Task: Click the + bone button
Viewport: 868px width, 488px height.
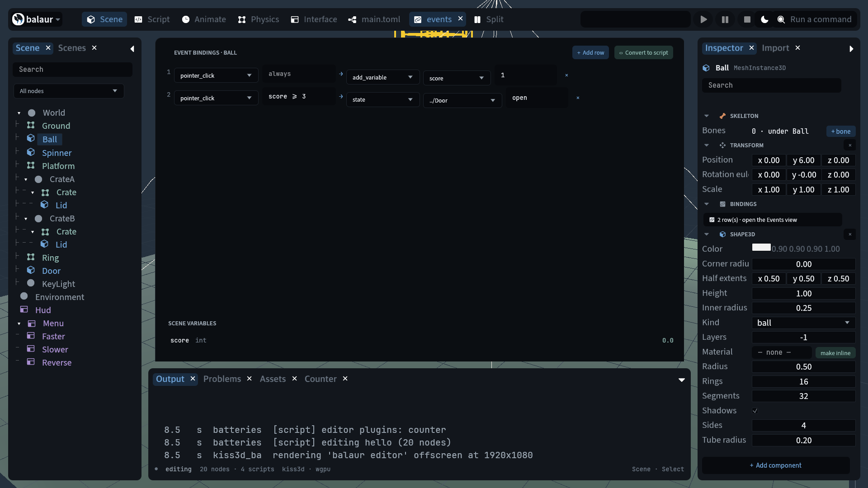Action: point(841,131)
